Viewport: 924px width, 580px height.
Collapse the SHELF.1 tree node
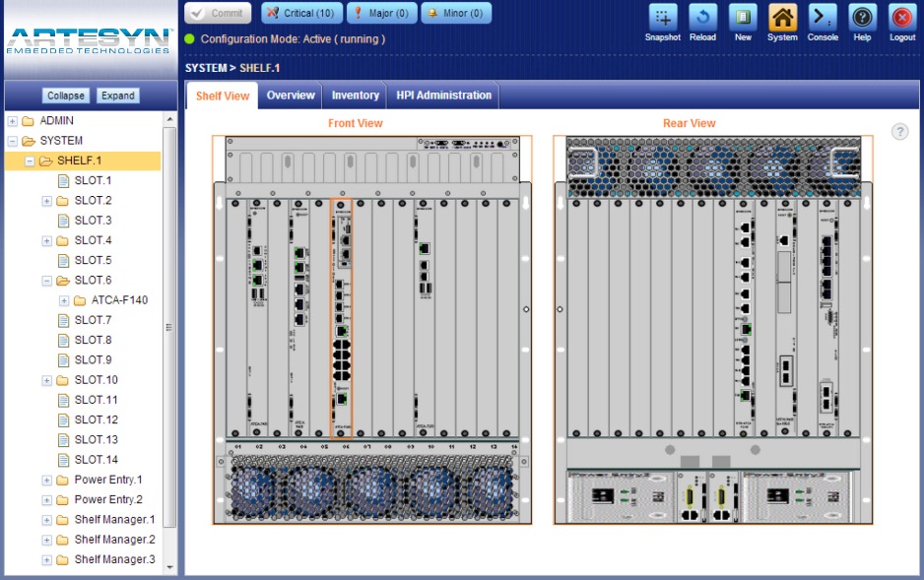30,161
